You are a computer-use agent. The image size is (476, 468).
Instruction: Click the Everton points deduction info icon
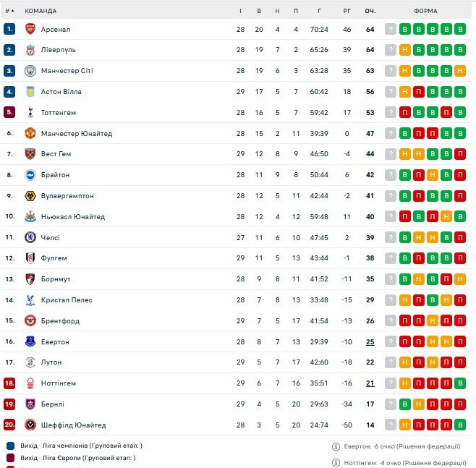click(336, 446)
